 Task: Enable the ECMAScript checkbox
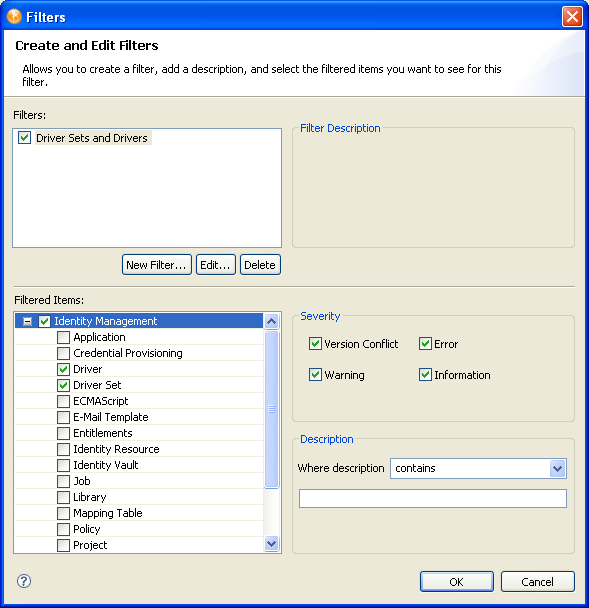(63, 401)
